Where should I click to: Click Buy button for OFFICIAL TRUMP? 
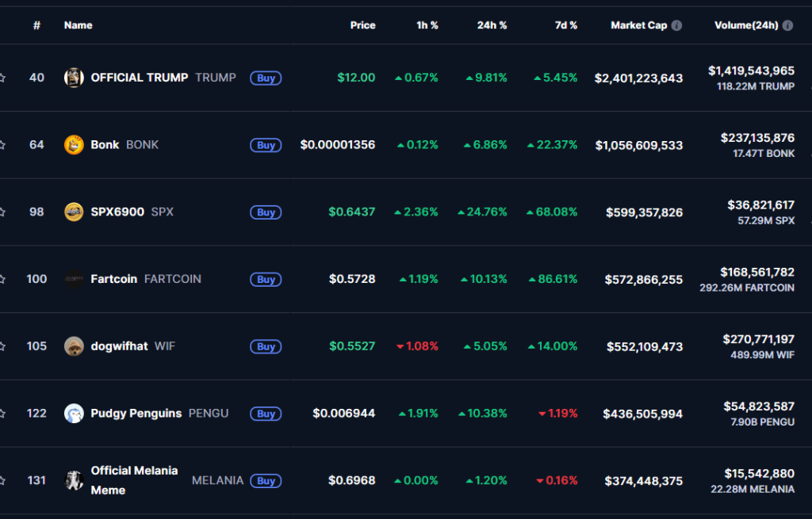pyautogui.click(x=266, y=78)
